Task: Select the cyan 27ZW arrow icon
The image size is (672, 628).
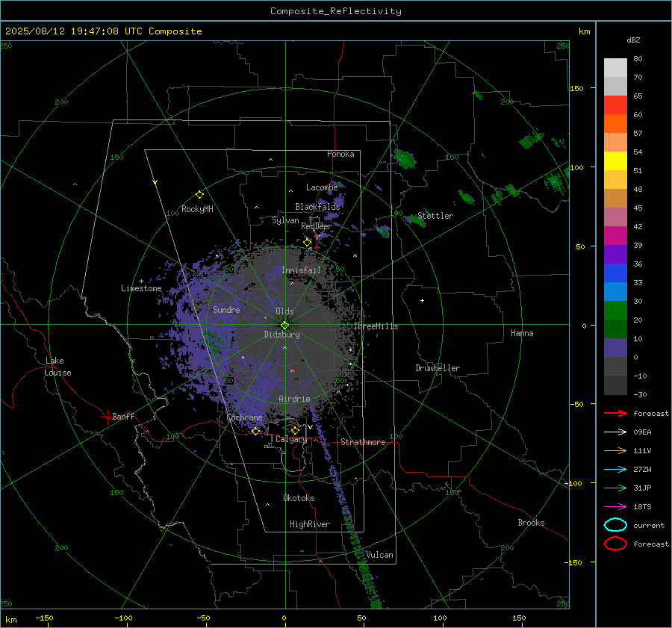Action: click(x=615, y=470)
